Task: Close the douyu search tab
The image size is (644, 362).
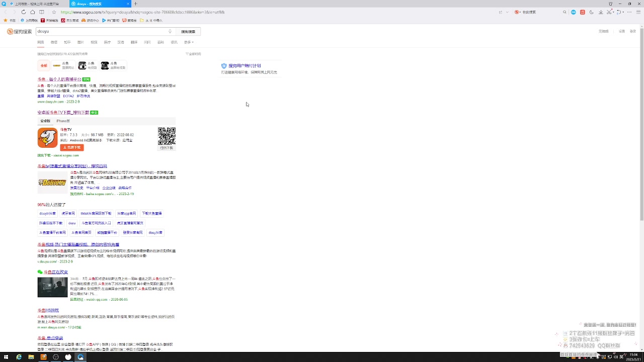Action: [128, 4]
